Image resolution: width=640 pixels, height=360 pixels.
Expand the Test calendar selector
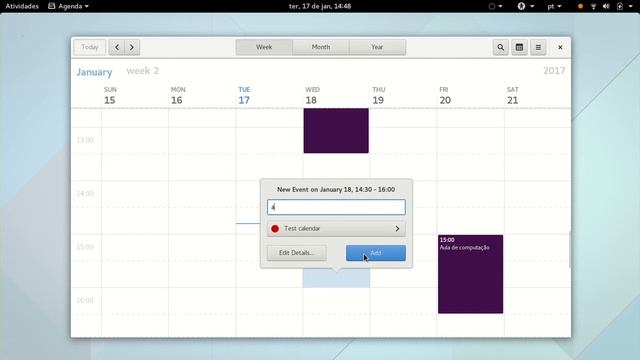coord(336,229)
